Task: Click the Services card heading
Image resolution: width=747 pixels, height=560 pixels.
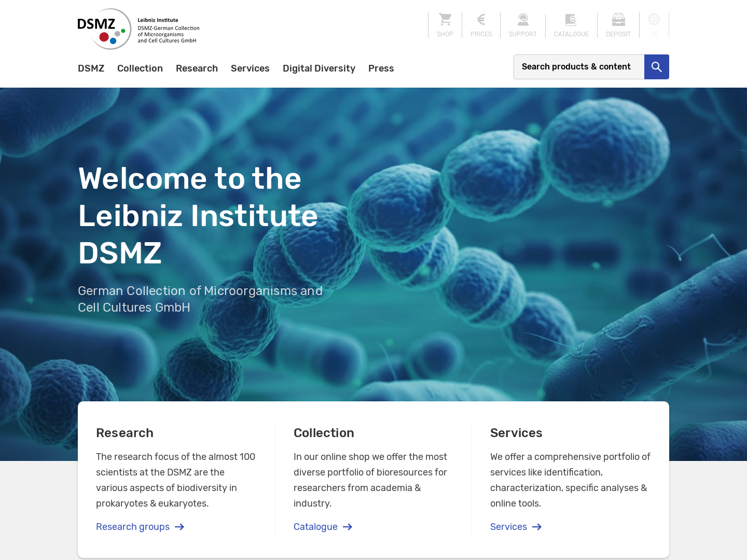Action: [x=516, y=433]
